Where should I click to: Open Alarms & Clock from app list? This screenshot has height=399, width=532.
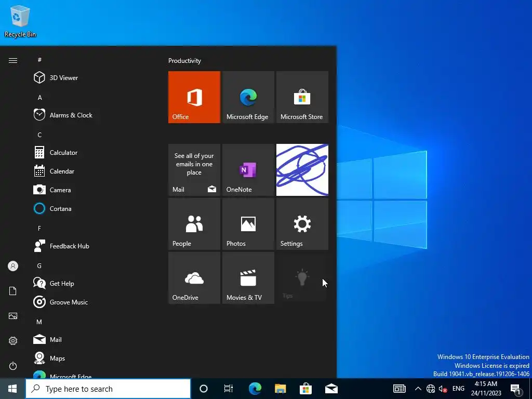(x=91, y=115)
